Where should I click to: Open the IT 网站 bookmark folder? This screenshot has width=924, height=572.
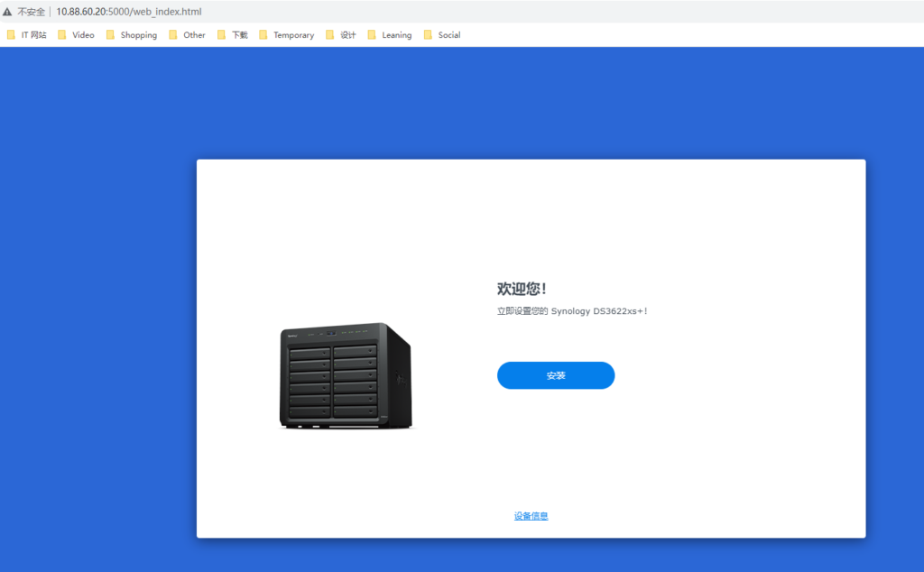coord(26,35)
